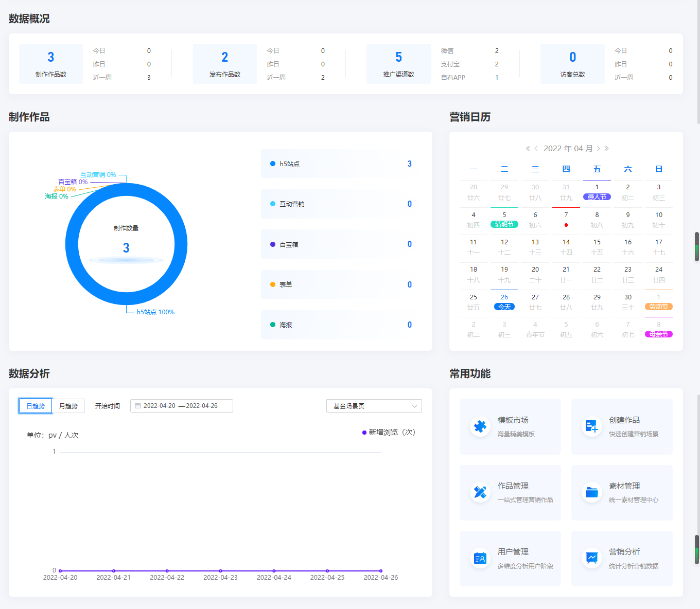
Task: Open the 作品管理 pencil-and-ruler icon
Action: 480,492
